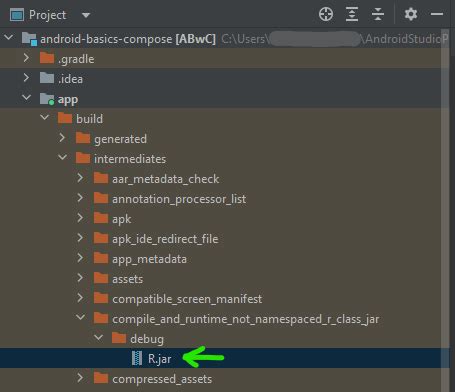Select the 'apk_ide_redirect_file' folder name
The width and height of the screenshot is (455, 392).
[x=165, y=239]
